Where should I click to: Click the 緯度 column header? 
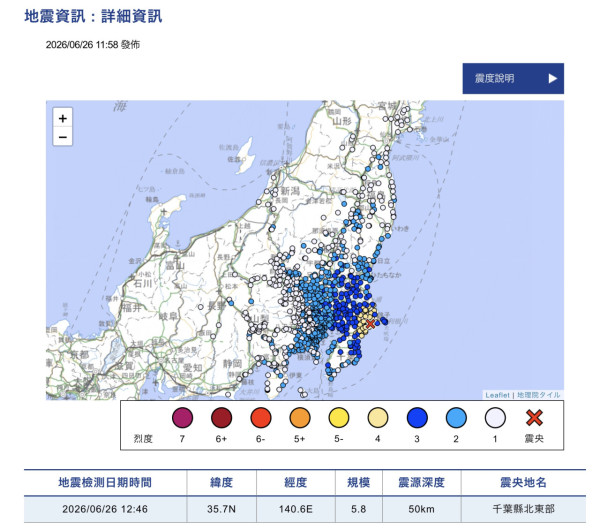[222, 483]
